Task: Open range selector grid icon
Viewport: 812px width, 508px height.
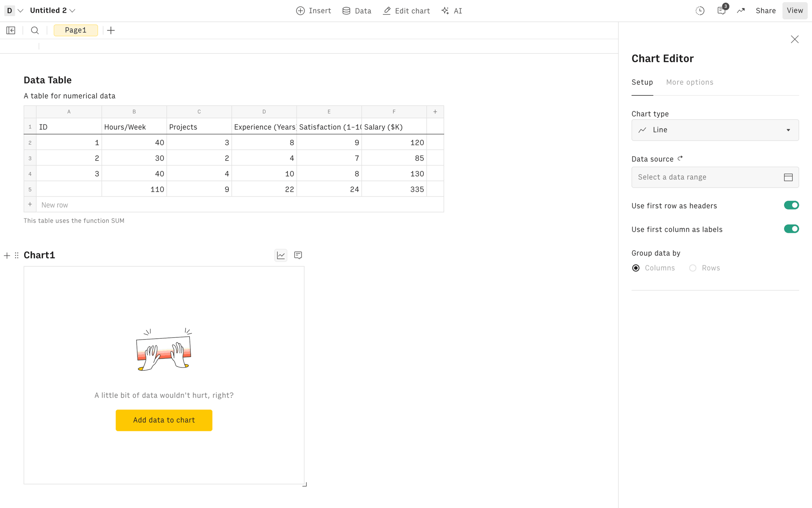Action: pyautogui.click(x=788, y=177)
